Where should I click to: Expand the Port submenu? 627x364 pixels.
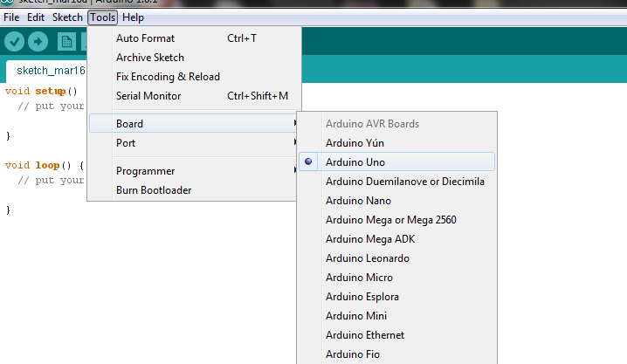(193, 143)
